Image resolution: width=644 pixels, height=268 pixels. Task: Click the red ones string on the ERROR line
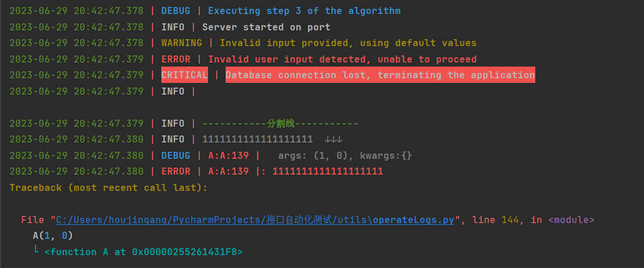[327, 172]
